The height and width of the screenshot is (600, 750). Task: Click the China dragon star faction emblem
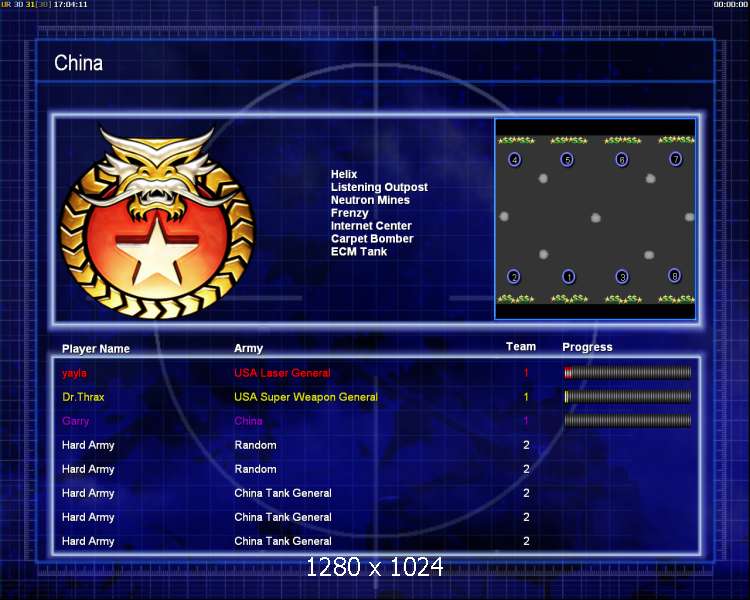pos(158,222)
